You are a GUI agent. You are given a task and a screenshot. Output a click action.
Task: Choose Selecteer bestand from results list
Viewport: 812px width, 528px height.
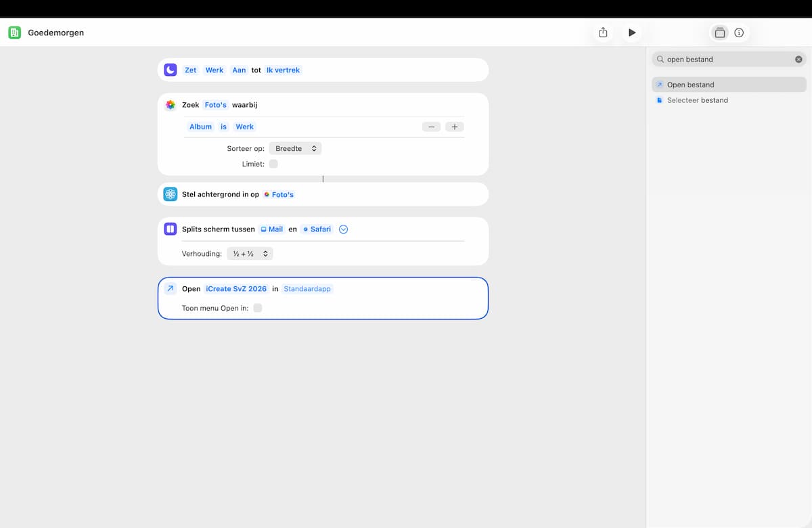[729, 100]
